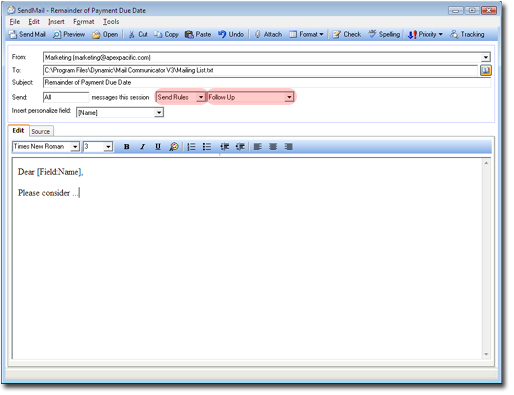Open the Tracking options
The width and height of the screenshot is (514, 395).
467,34
